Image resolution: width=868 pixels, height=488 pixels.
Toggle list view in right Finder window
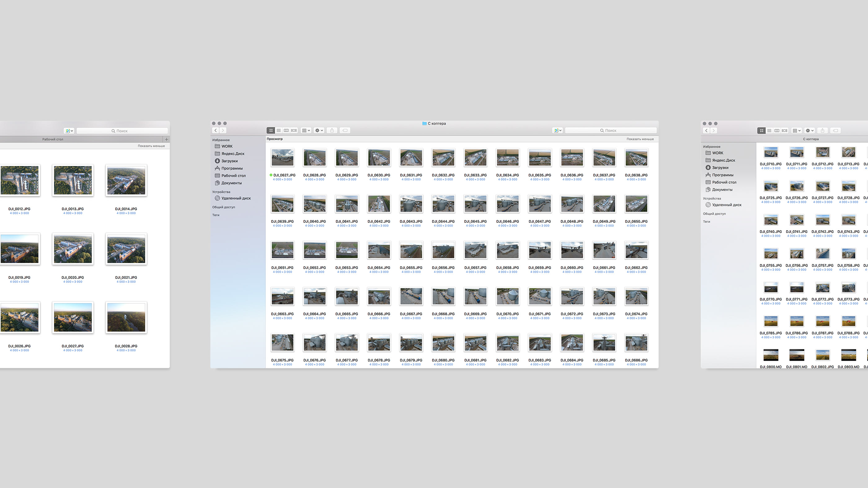tap(769, 131)
